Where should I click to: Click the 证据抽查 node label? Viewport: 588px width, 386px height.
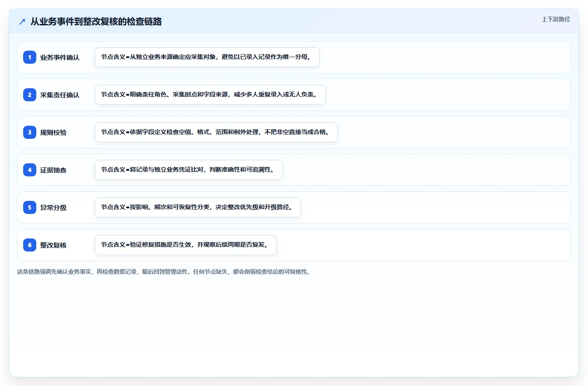click(53, 170)
